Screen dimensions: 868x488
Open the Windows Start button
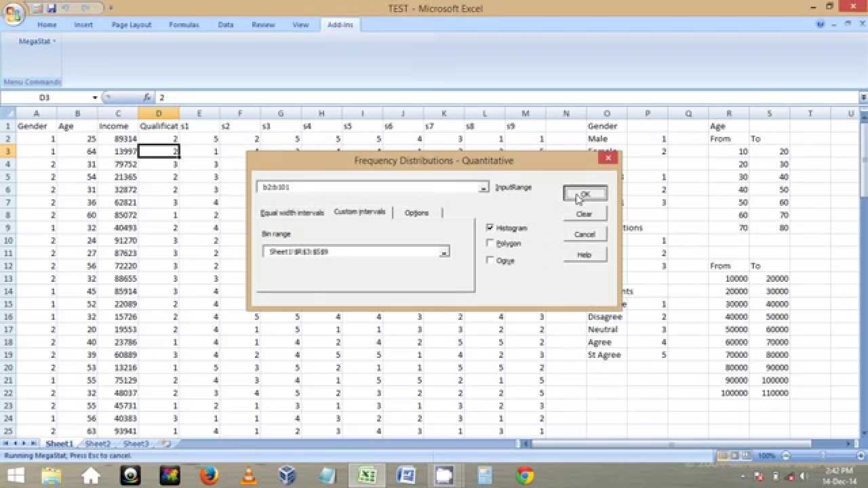14,475
